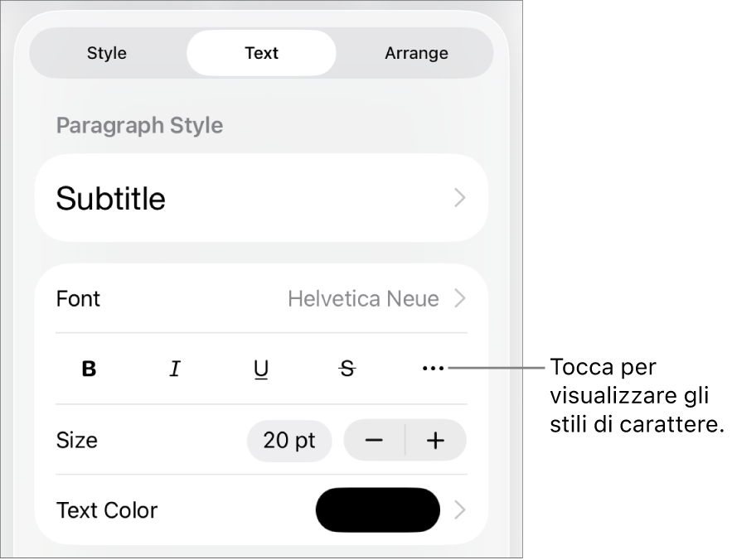This screenshot has width=732, height=560.
Task: Click the Paragraph Style section heading
Action: click(x=139, y=126)
